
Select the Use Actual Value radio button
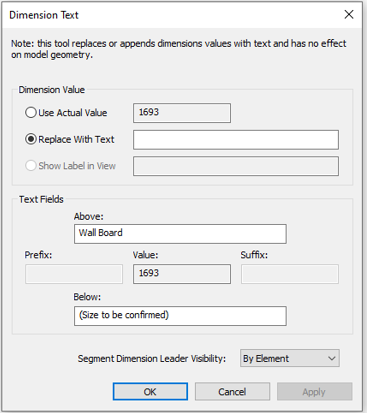(x=31, y=112)
